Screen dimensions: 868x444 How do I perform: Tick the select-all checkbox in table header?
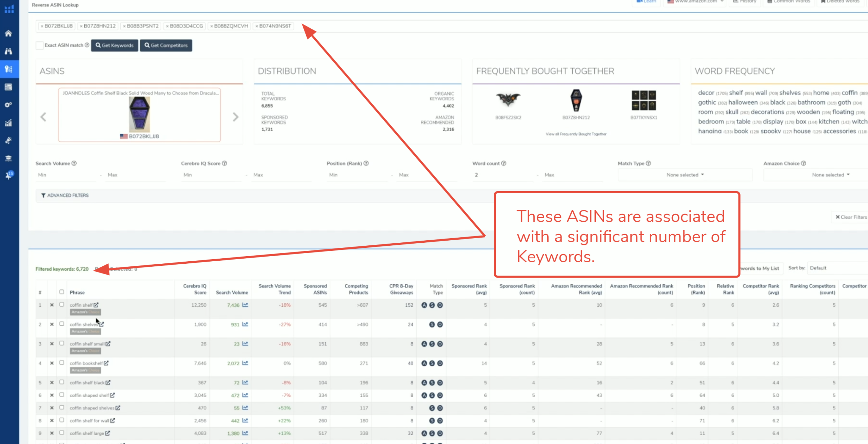point(62,292)
